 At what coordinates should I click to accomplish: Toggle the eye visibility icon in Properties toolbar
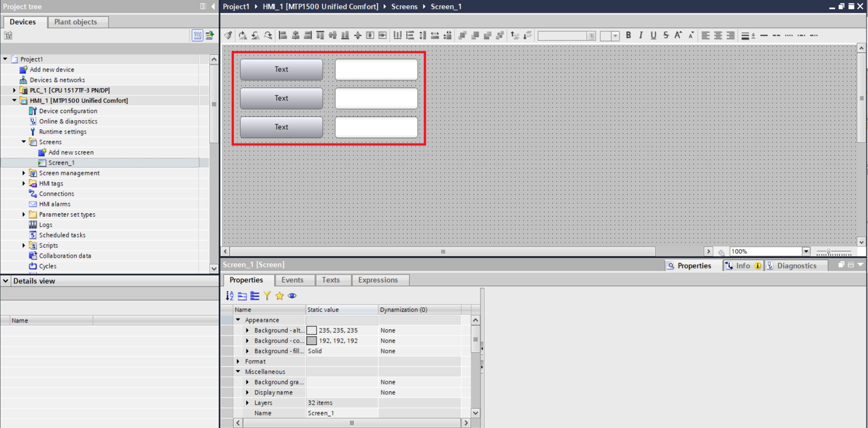coord(292,296)
